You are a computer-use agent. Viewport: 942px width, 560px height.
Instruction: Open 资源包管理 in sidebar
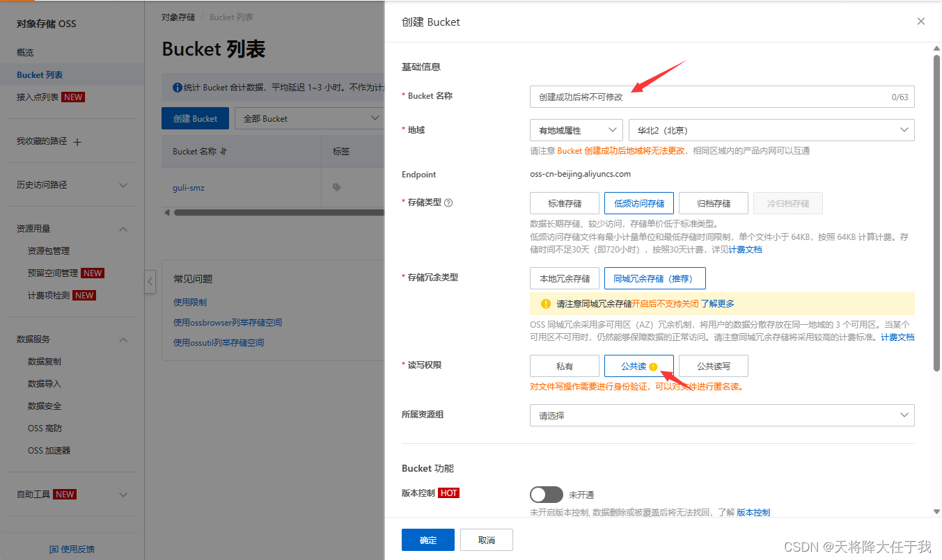click(x=49, y=251)
